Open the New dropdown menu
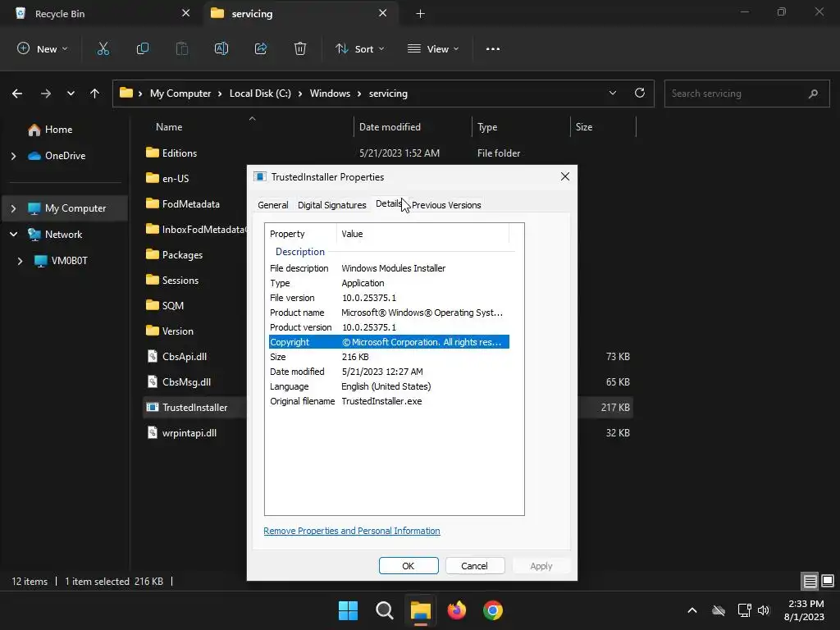The image size is (840, 630). [x=43, y=48]
